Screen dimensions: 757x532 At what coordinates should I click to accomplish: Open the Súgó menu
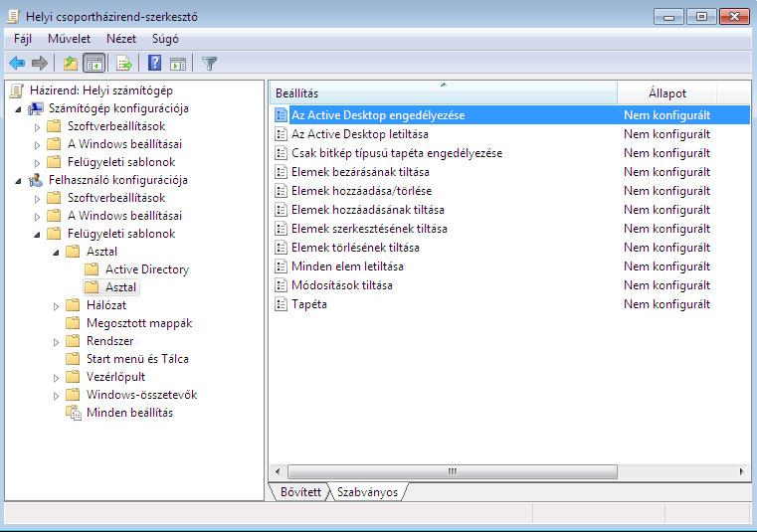[x=165, y=39]
